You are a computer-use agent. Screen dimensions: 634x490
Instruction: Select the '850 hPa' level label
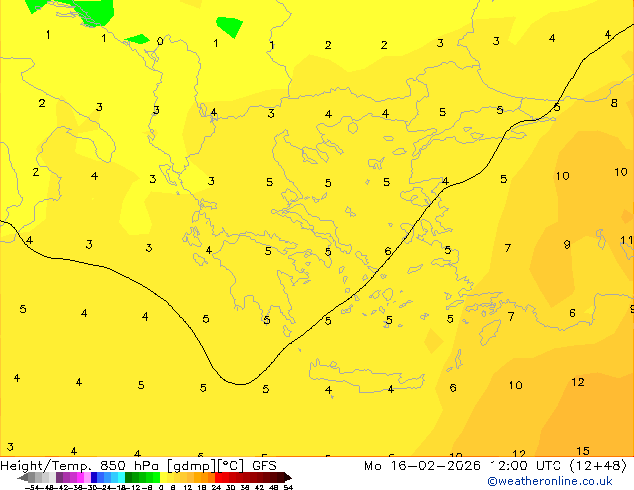[x=129, y=466]
